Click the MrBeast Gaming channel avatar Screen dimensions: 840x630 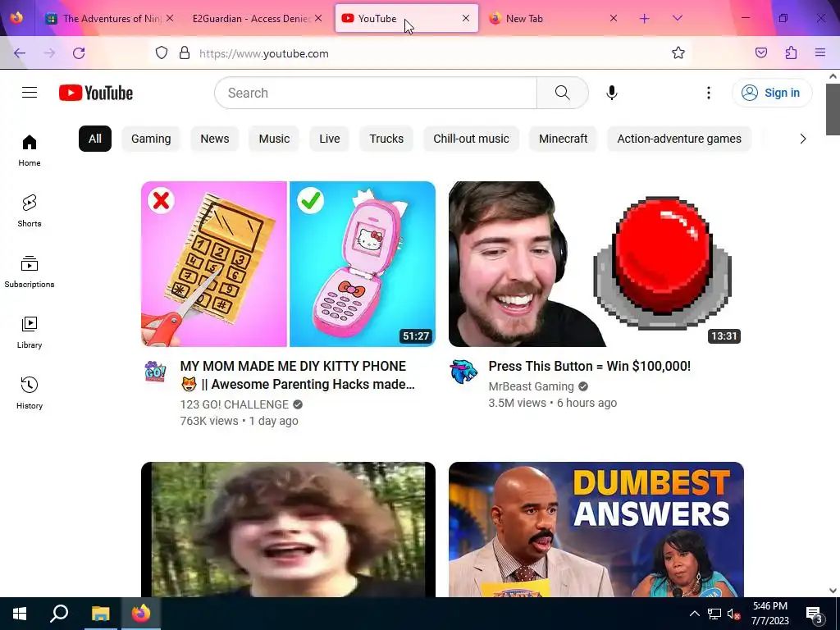coord(463,371)
